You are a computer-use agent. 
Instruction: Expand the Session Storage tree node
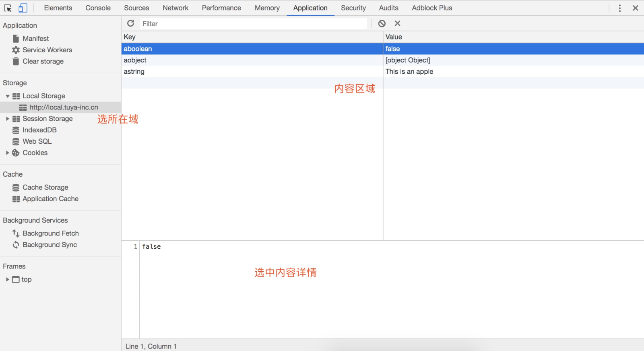pos(7,119)
